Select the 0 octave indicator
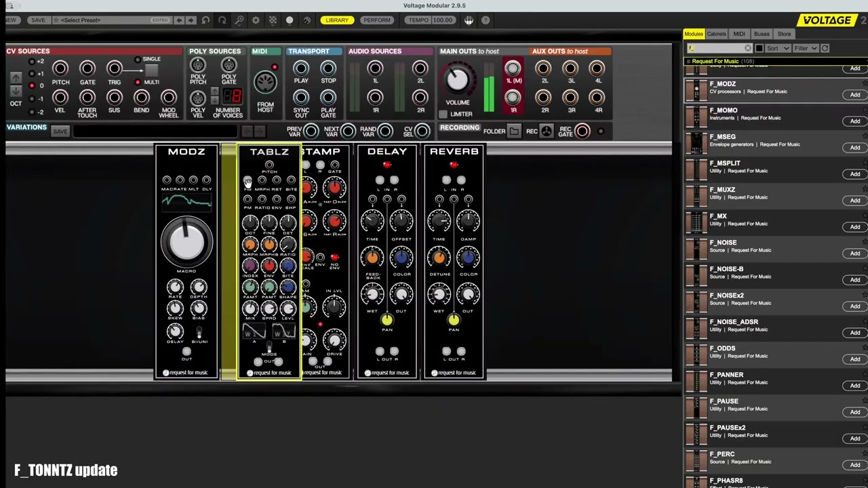 point(31,86)
